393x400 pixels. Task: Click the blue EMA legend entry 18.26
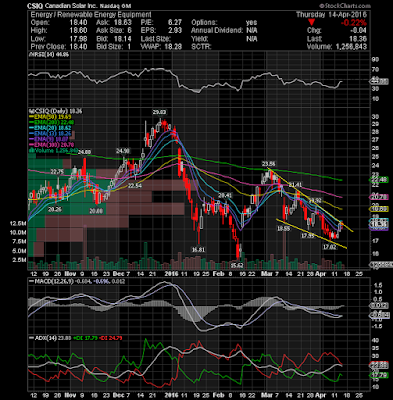click(x=49, y=133)
